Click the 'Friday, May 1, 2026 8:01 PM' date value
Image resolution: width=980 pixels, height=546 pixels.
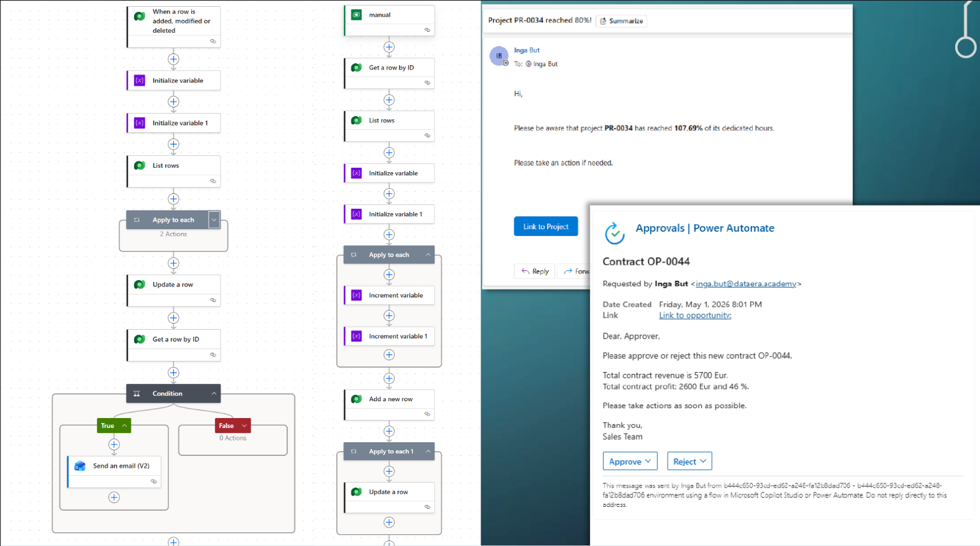pyautogui.click(x=710, y=304)
